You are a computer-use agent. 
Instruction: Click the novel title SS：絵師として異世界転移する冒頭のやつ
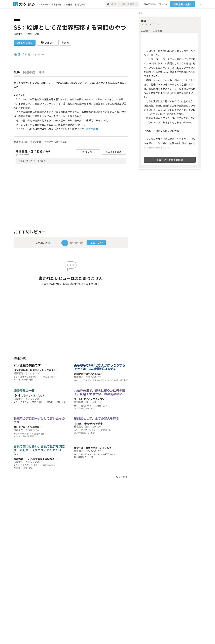70,27
